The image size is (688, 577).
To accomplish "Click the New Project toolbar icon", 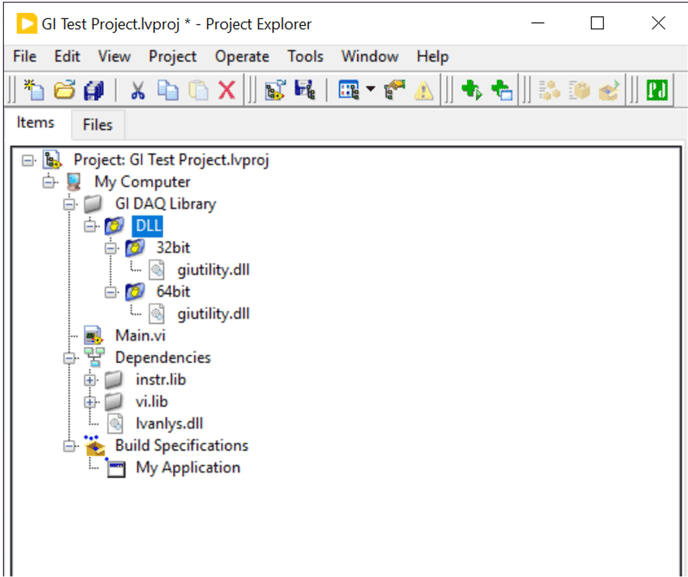I will [x=34, y=91].
